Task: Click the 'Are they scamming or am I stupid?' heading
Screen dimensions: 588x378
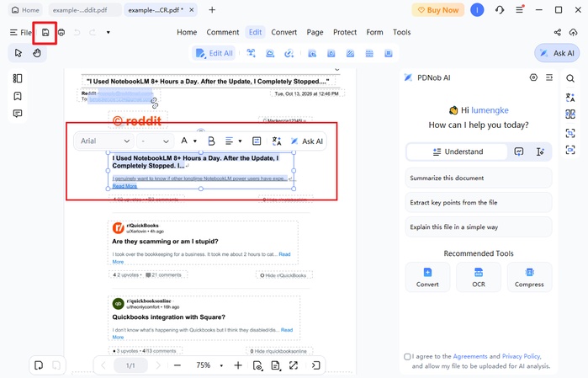Action: pos(165,242)
